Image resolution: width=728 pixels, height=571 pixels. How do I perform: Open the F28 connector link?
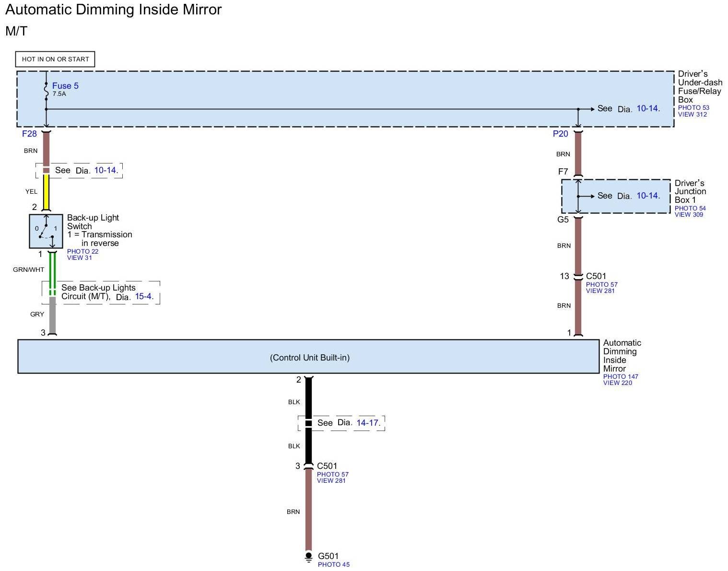[x=29, y=134]
